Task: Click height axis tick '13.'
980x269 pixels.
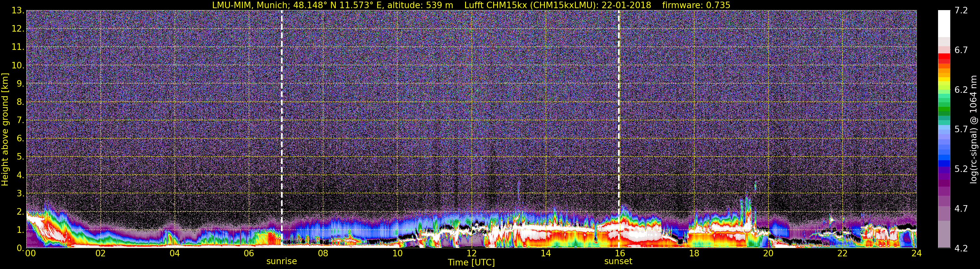Action: pyautogui.click(x=18, y=10)
